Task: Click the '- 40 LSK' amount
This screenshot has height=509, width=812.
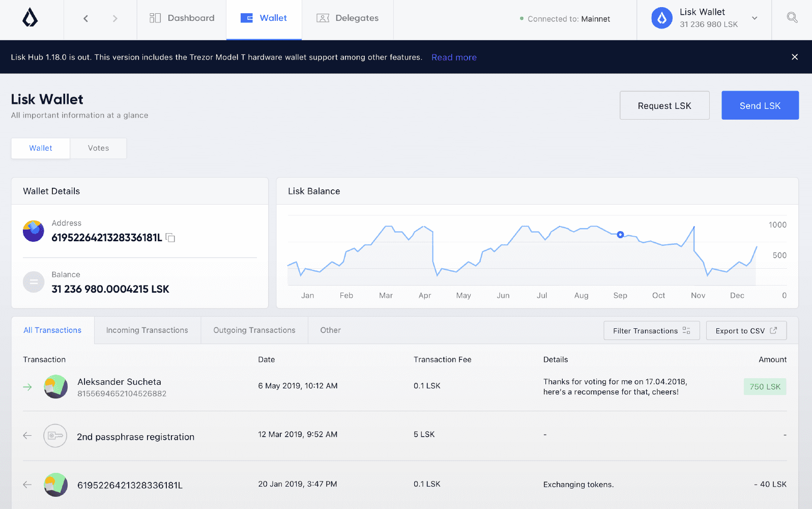Action: click(x=770, y=485)
